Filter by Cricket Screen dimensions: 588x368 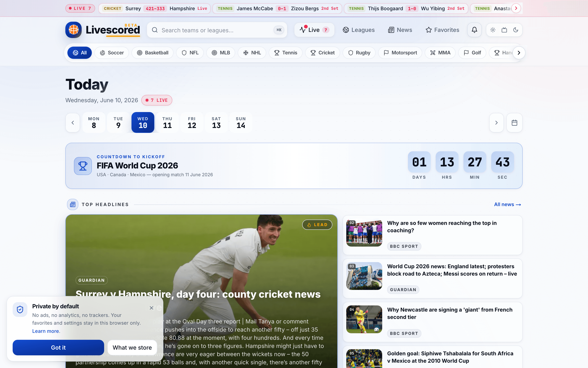[322, 53]
